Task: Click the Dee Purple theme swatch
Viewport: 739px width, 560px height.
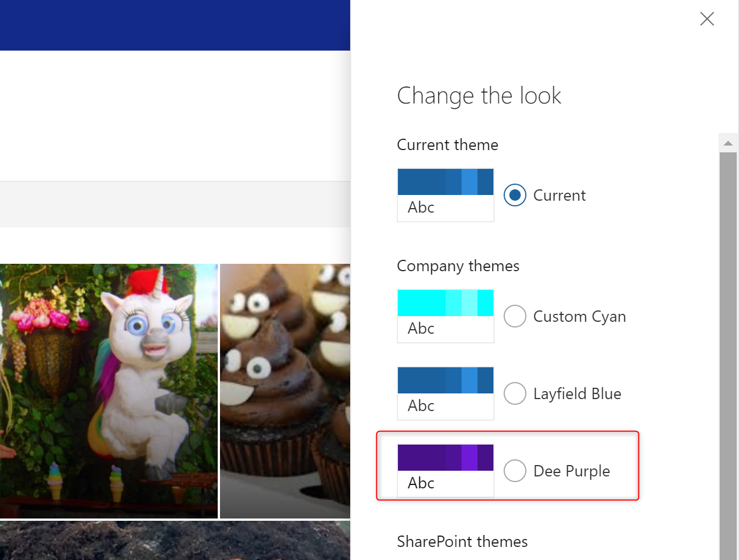Action: tap(446, 471)
